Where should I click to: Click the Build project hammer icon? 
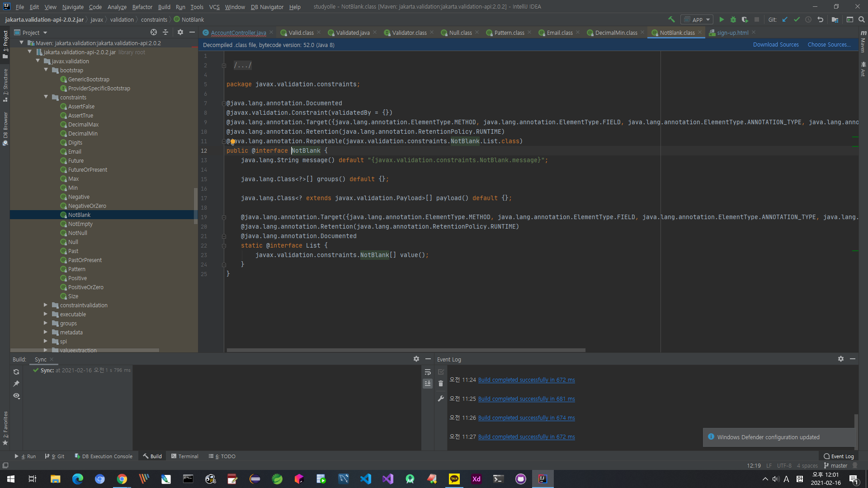671,19
